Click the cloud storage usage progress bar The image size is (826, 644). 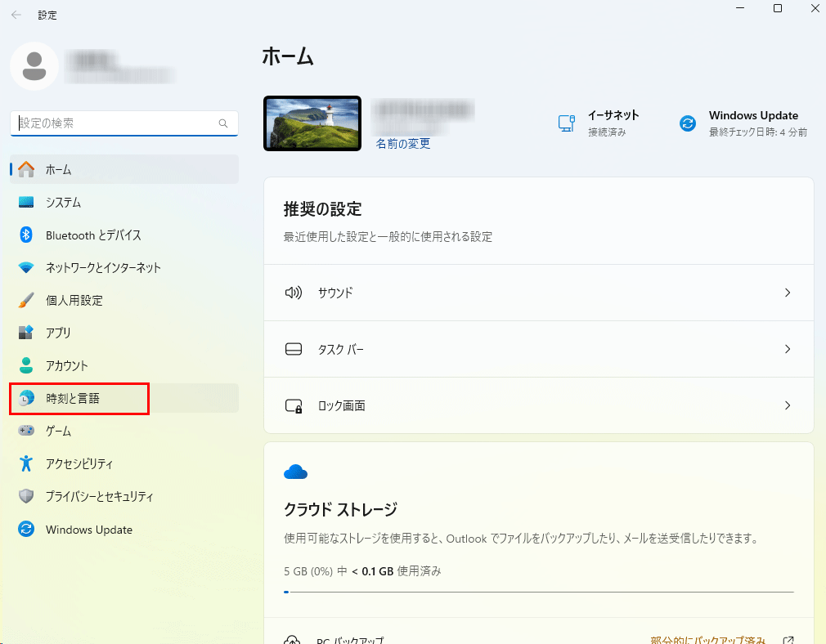click(x=538, y=591)
